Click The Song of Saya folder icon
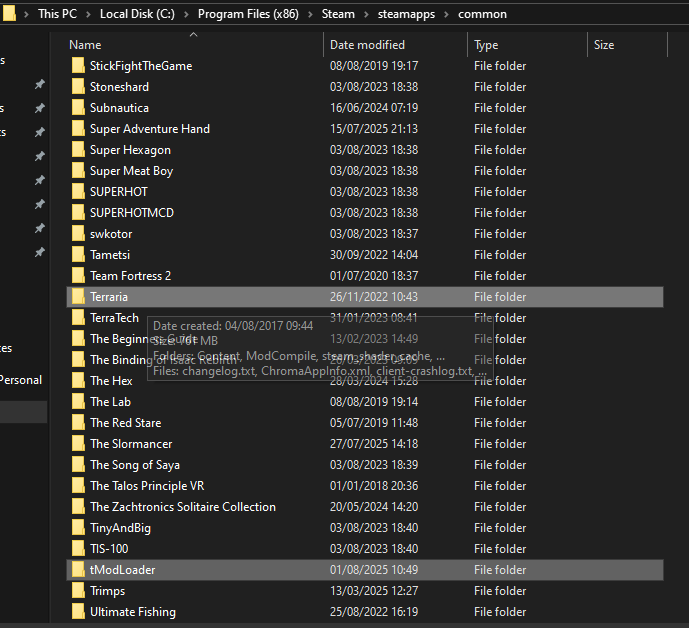This screenshot has height=628, width=689. pos(78,465)
